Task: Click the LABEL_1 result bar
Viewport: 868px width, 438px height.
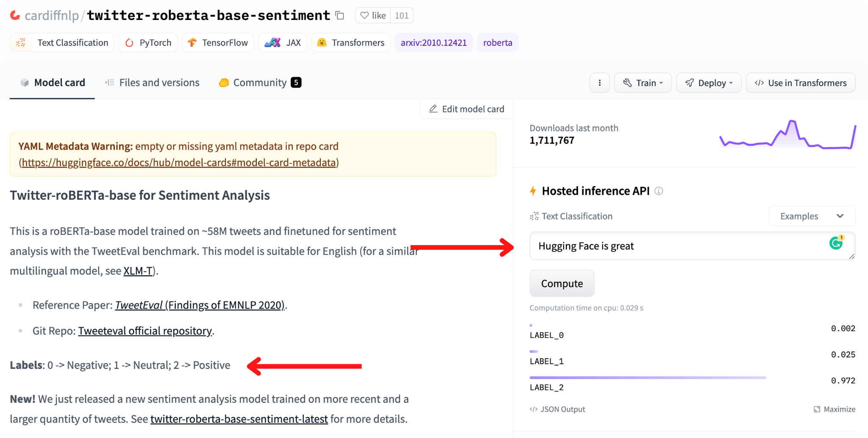Action: pos(534,351)
